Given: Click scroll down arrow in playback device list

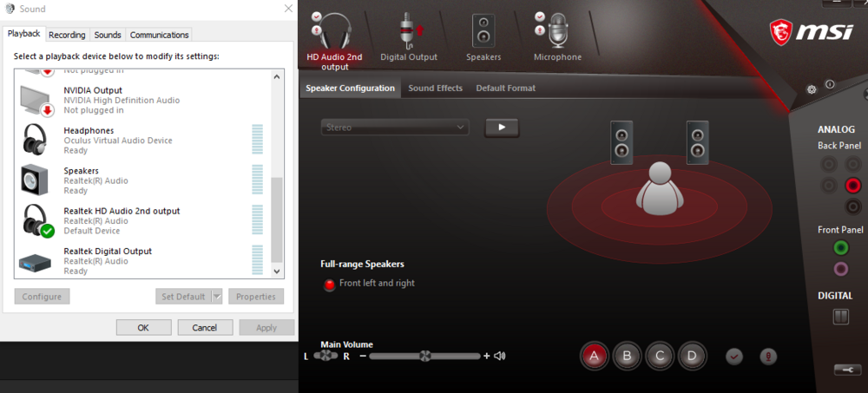Looking at the screenshot, I should click(x=277, y=272).
